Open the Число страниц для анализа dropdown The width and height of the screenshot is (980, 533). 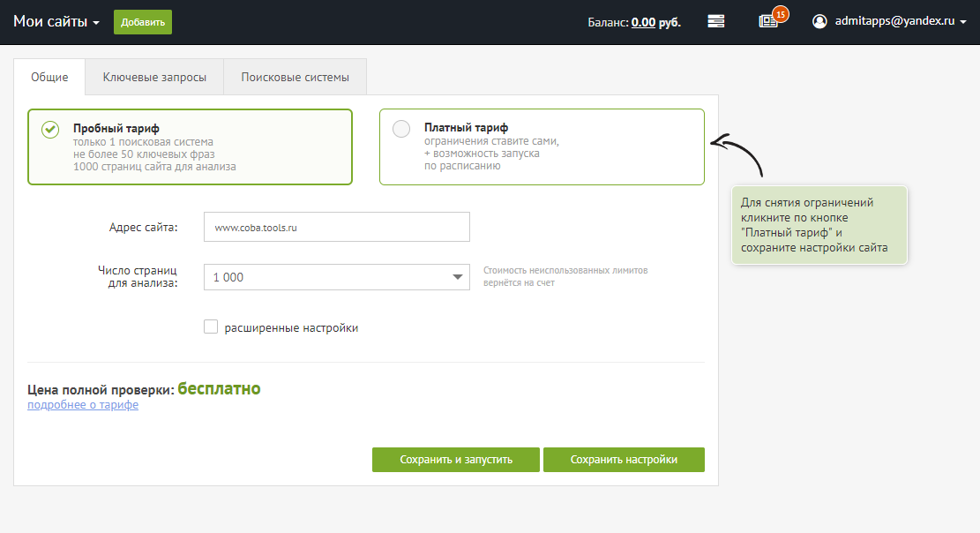point(337,277)
